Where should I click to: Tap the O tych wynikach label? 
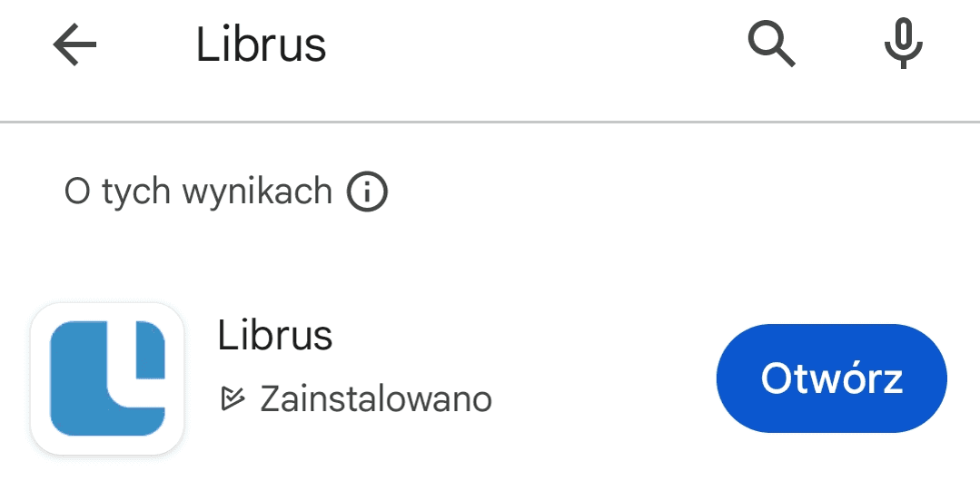pyautogui.click(x=198, y=192)
